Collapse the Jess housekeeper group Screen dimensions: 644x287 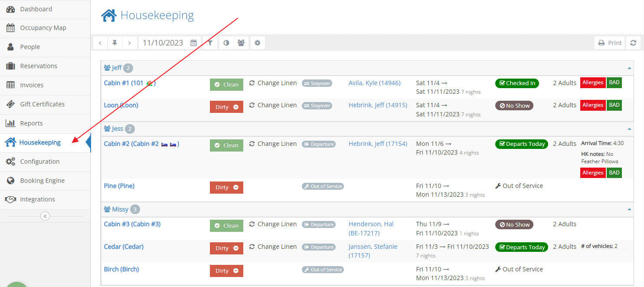[x=629, y=129]
